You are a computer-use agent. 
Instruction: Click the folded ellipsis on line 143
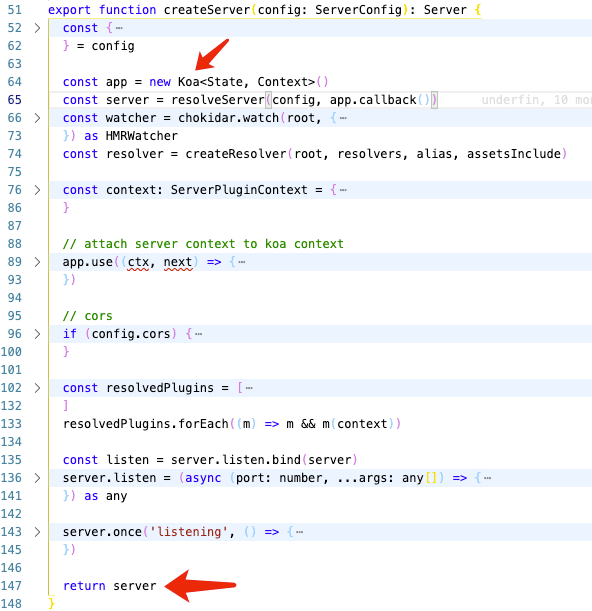(299, 532)
